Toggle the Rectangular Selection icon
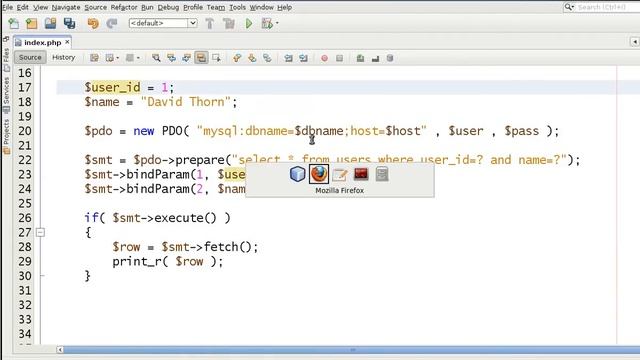Viewport: 640px width, 360px height. click(x=216, y=58)
